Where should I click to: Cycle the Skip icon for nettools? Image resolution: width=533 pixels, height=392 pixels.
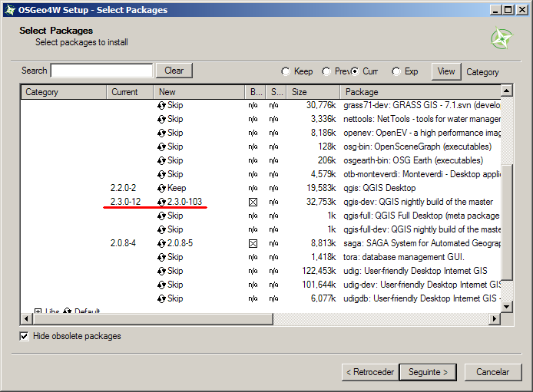coord(161,120)
